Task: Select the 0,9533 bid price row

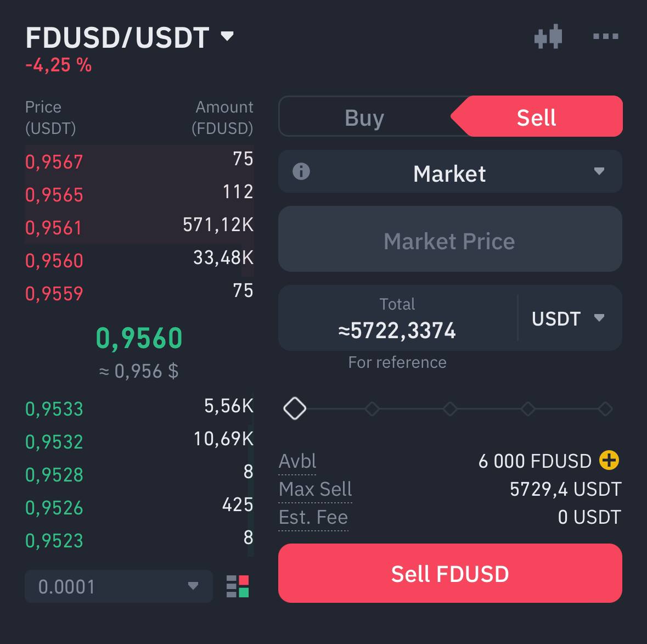Action: (139, 408)
